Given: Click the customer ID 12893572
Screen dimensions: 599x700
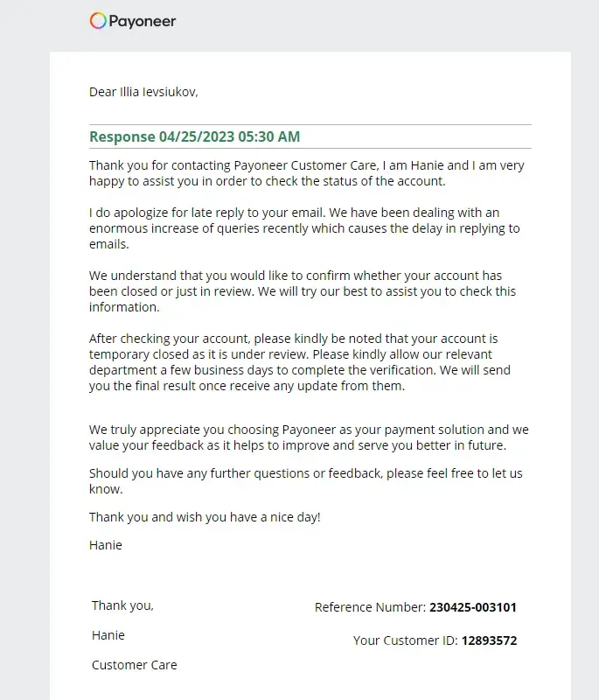Looking at the screenshot, I should [489, 640].
